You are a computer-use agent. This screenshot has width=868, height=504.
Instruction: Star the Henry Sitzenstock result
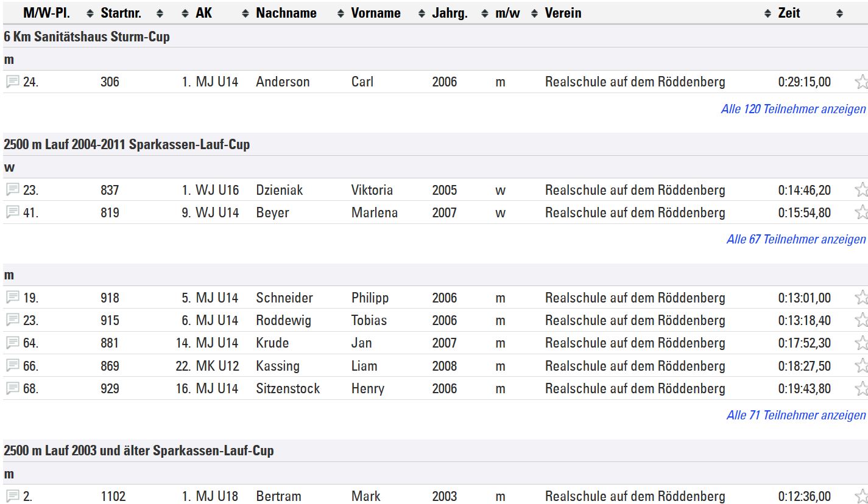pyautogui.click(x=861, y=388)
